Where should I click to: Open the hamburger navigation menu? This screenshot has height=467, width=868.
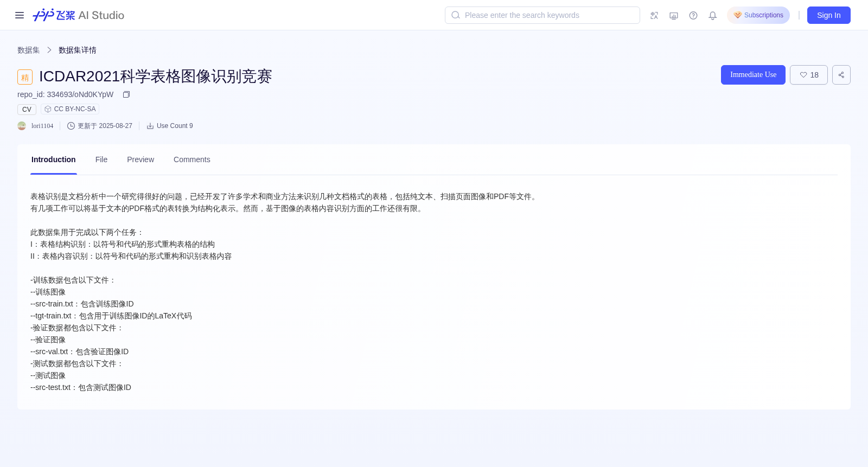[x=20, y=15]
